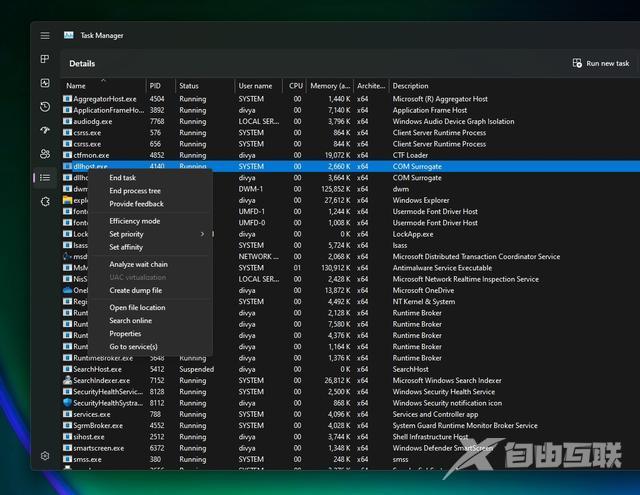Select sihost.exe process name
640x495 pixels.
point(89,437)
